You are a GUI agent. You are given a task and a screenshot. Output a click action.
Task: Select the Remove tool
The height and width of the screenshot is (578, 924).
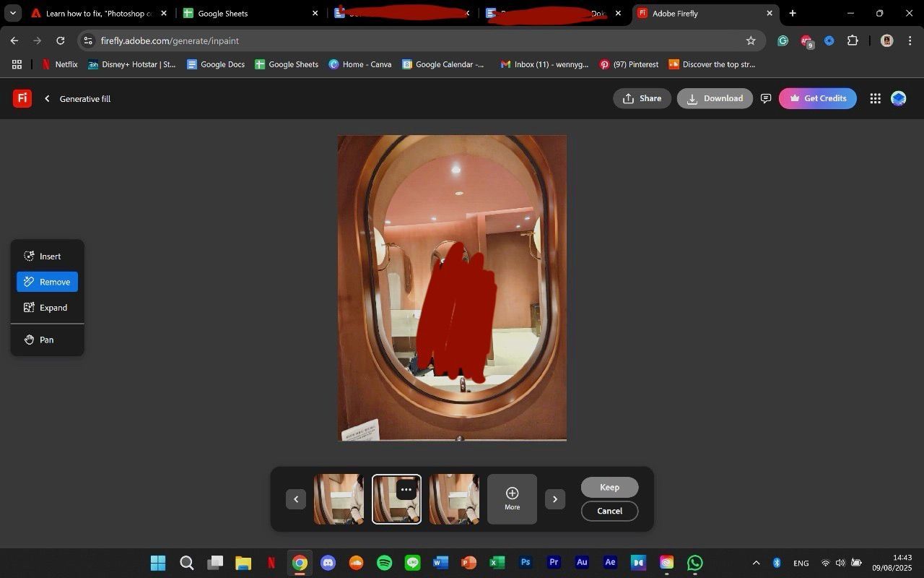pos(48,282)
